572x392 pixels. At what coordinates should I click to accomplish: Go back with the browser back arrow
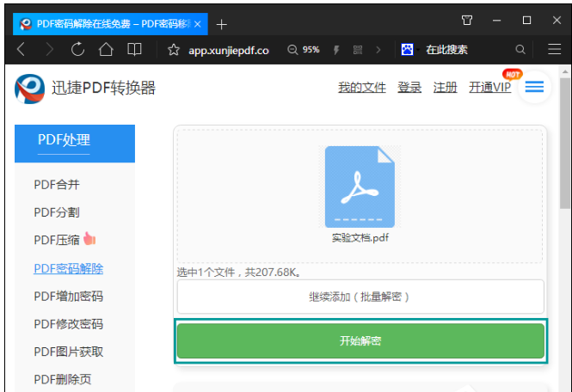(22, 49)
